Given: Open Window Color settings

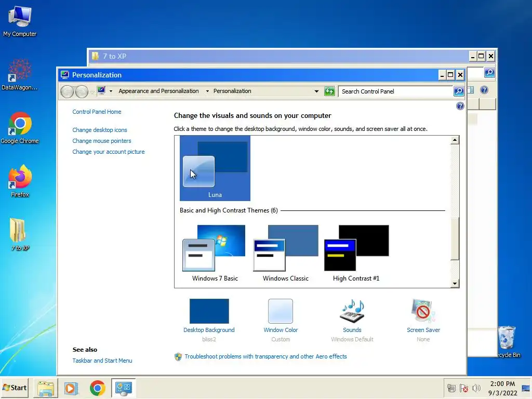Looking at the screenshot, I should click(281, 320).
